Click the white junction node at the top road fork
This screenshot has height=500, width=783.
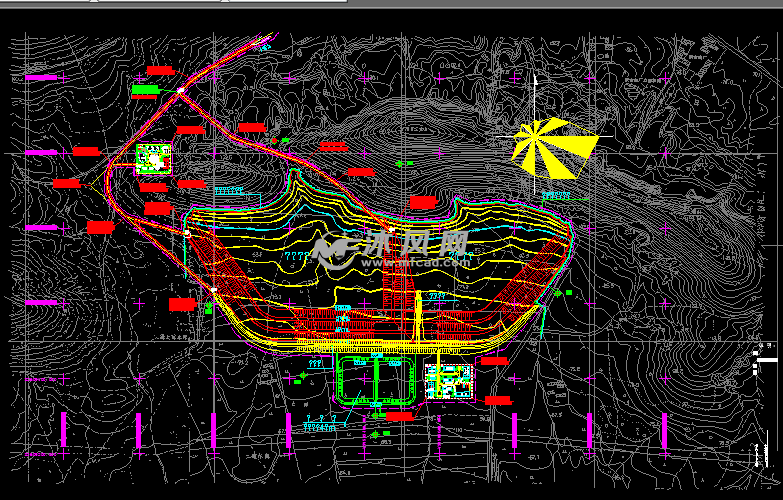click(x=181, y=91)
